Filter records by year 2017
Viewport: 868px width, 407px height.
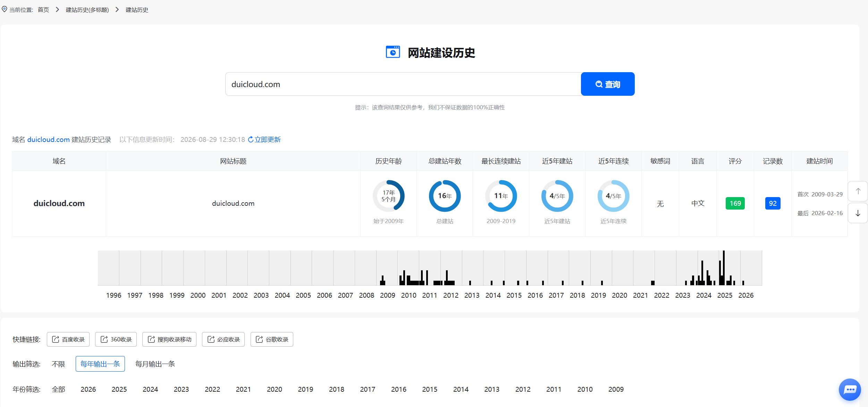(368, 389)
